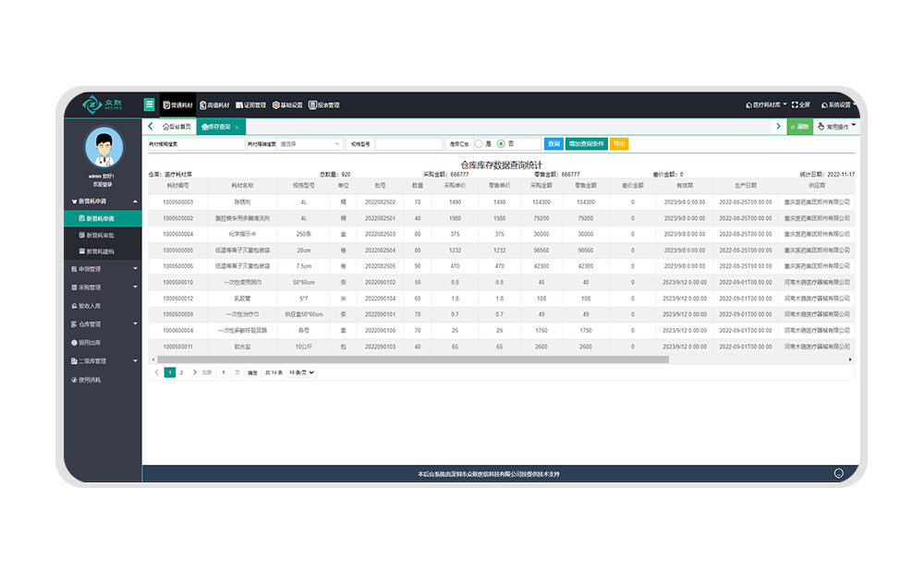Click the 耗材模糊搜索 input field
924x573 pixels.
point(211,144)
